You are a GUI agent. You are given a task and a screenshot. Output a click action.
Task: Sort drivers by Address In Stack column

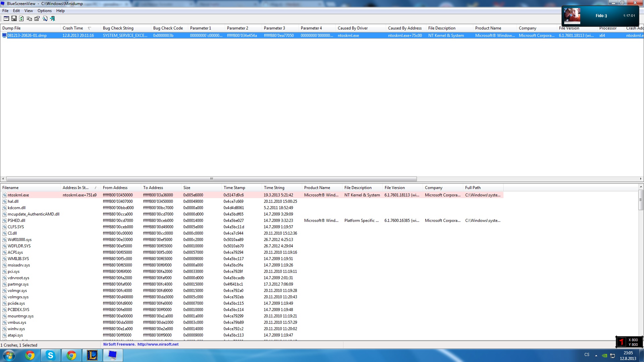tap(75, 188)
